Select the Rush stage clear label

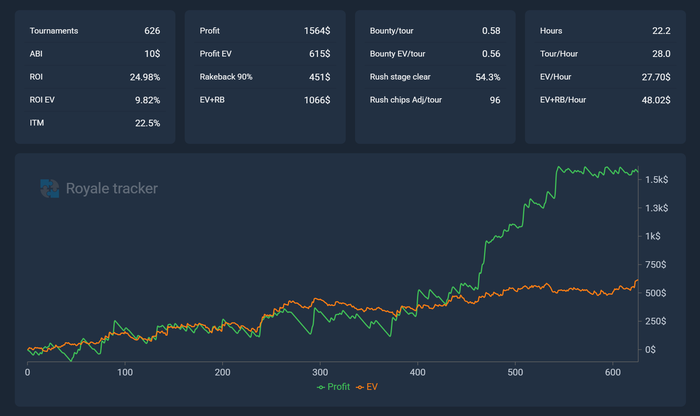point(401,77)
